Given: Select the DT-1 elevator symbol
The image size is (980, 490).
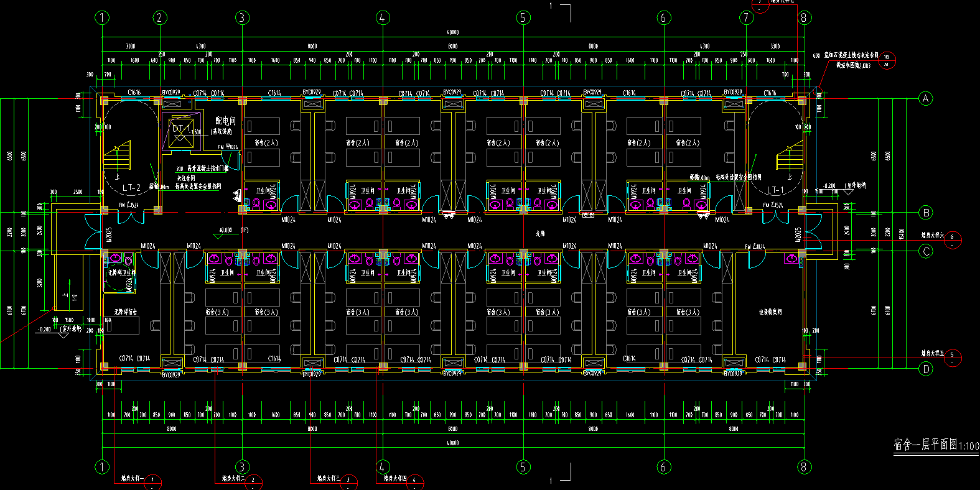Looking at the screenshot, I should 180,131.
